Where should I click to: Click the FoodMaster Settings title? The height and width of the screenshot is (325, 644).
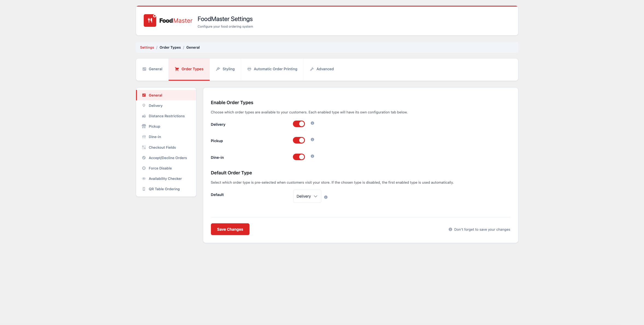click(225, 19)
